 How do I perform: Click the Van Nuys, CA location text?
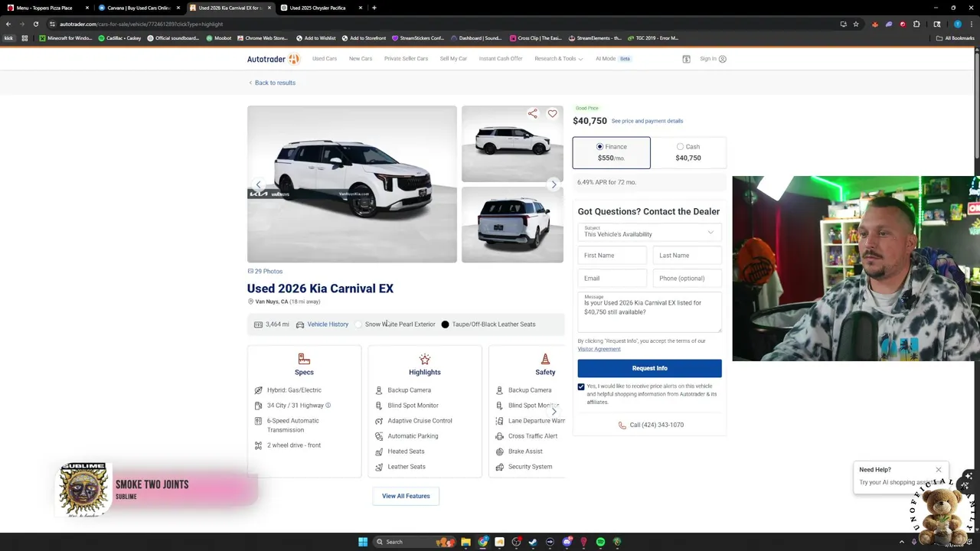(x=271, y=302)
